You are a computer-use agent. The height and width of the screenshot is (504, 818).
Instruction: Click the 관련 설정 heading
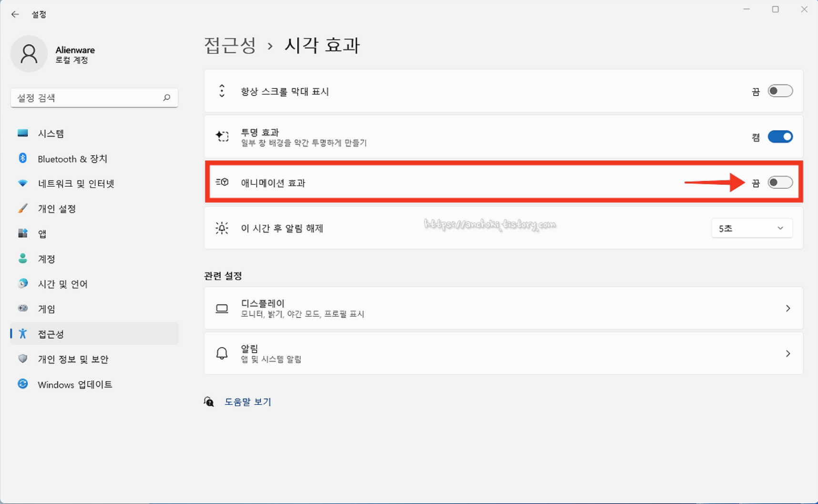223,276
